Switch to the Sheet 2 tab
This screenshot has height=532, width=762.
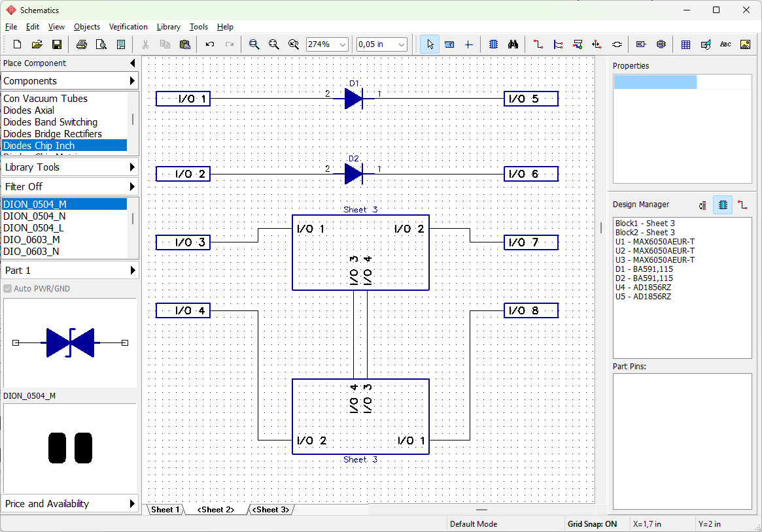pos(216,510)
